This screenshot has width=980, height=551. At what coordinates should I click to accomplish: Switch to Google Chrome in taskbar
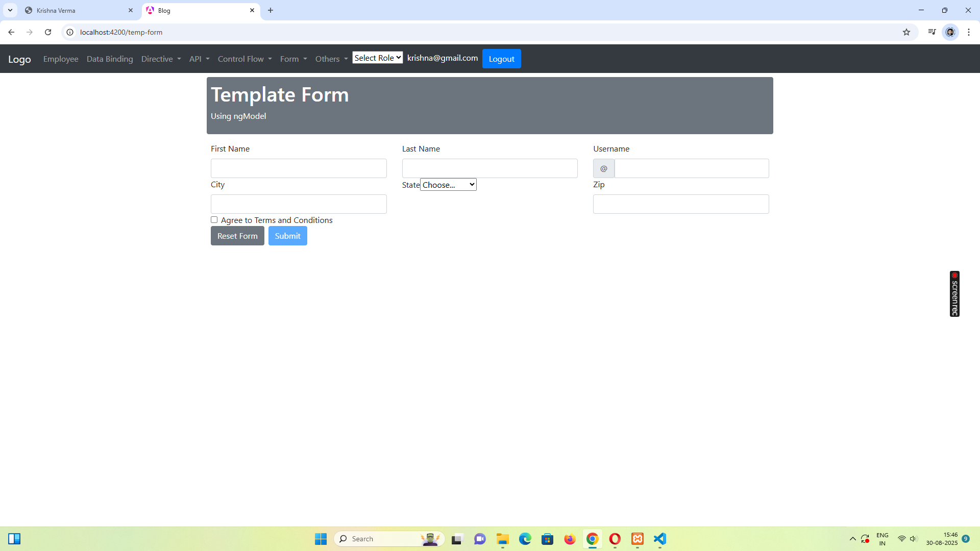click(x=593, y=539)
